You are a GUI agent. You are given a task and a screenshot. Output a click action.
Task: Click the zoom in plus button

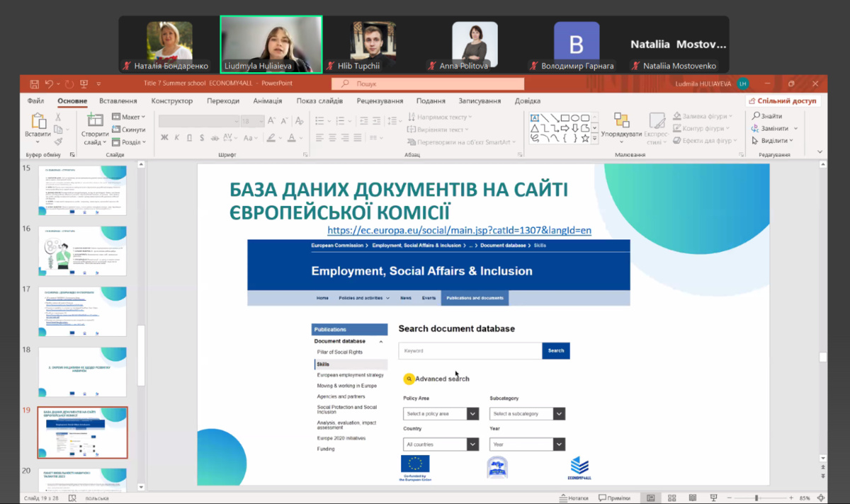pyautogui.click(x=792, y=498)
